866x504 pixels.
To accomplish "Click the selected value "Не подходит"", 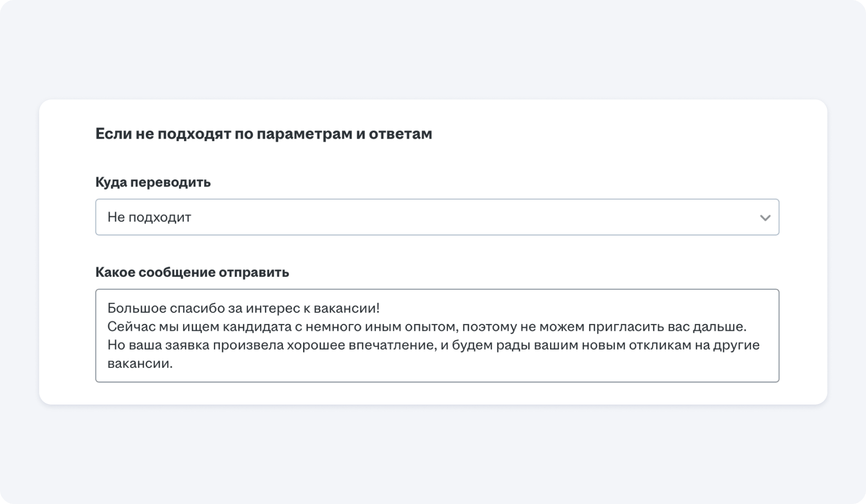I will pos(149,217).
